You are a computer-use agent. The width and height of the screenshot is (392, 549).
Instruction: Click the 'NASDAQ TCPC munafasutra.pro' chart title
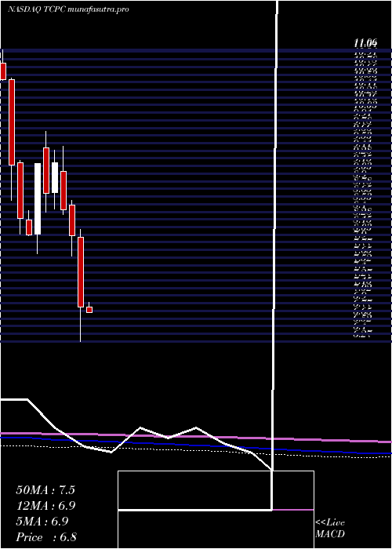click(68, 9)
